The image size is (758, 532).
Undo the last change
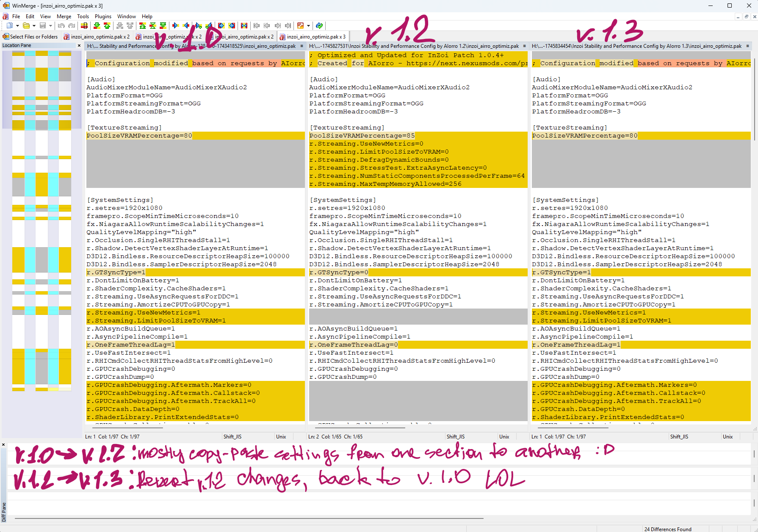[x=61, y=26]
